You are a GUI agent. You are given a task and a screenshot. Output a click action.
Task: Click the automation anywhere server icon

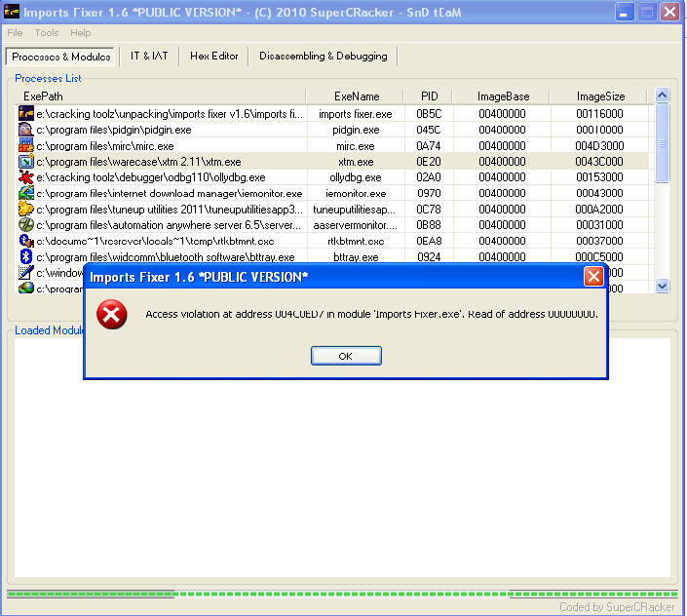[x=26, y=225]
